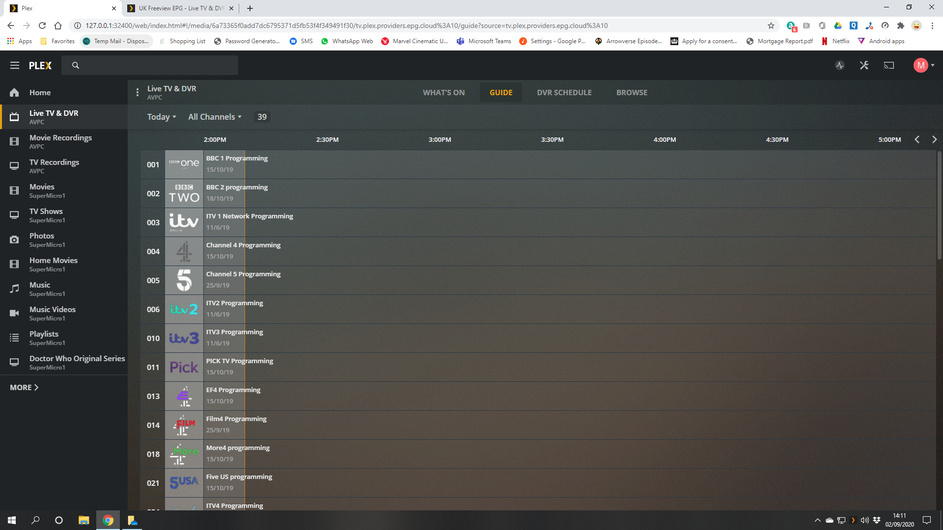This screenshot has width=943, height=530.
Task: Switch to What's On tab
Action: coord(443,93)
